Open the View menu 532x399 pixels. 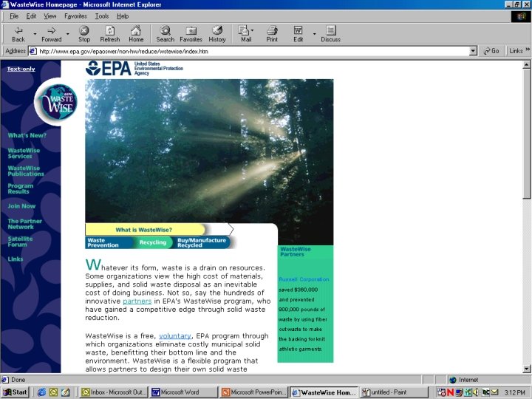[50, 16]
